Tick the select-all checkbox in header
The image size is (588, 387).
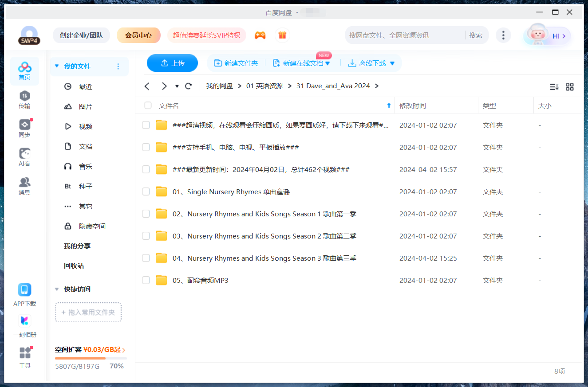pyautogui.click(x=148, y=106)
